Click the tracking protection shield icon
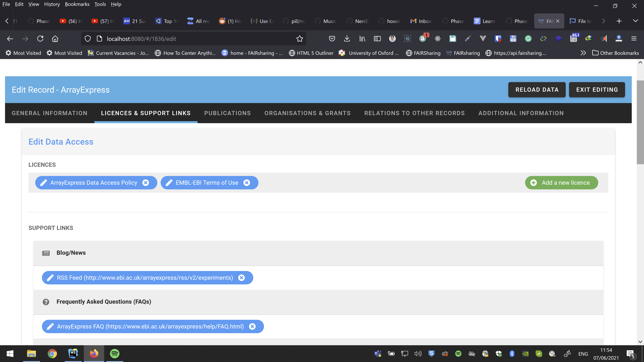 point(88,39)
